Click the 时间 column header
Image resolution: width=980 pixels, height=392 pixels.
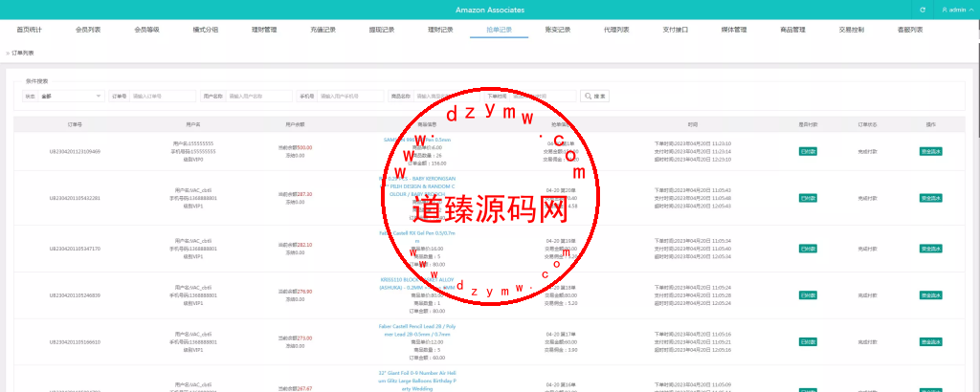[x=693, y=125]
